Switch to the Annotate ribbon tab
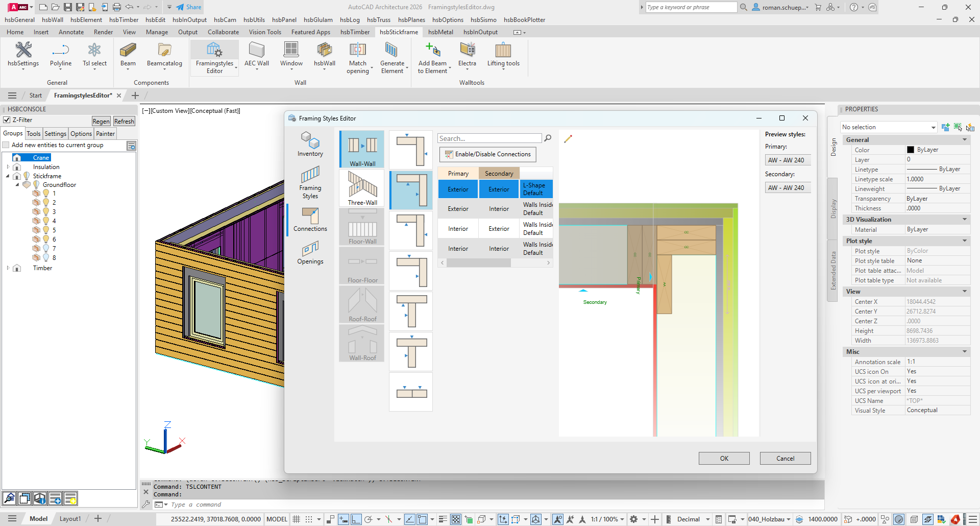 point(71,32)
